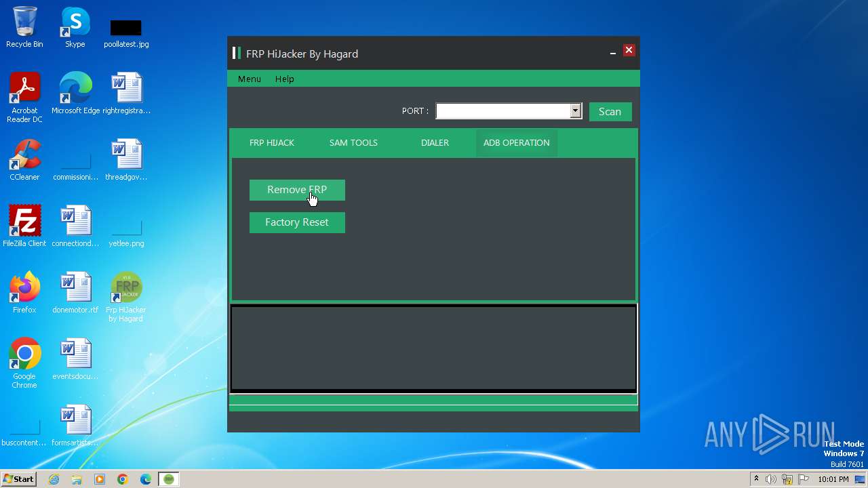The height and width of the screenshot is (488, 868).
Task: Click the network tray icon
Action: click(787, 479)
